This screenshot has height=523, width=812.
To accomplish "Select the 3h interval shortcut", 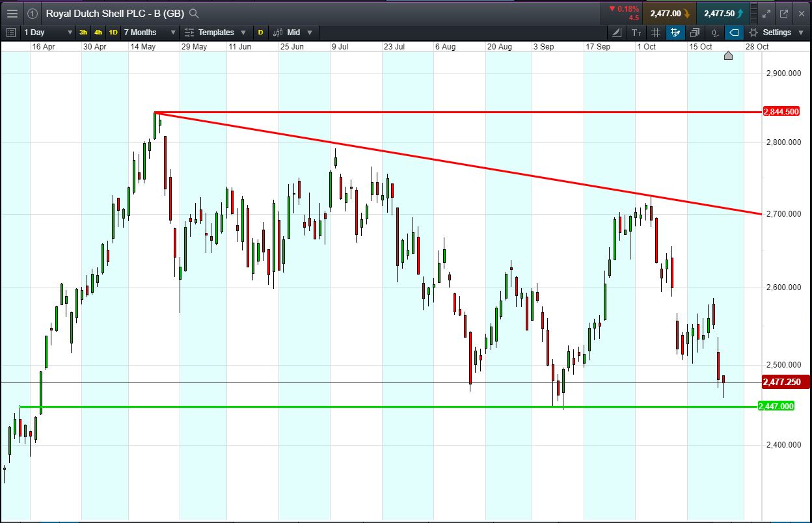I will pyautogui.click(x=83, y=32).
